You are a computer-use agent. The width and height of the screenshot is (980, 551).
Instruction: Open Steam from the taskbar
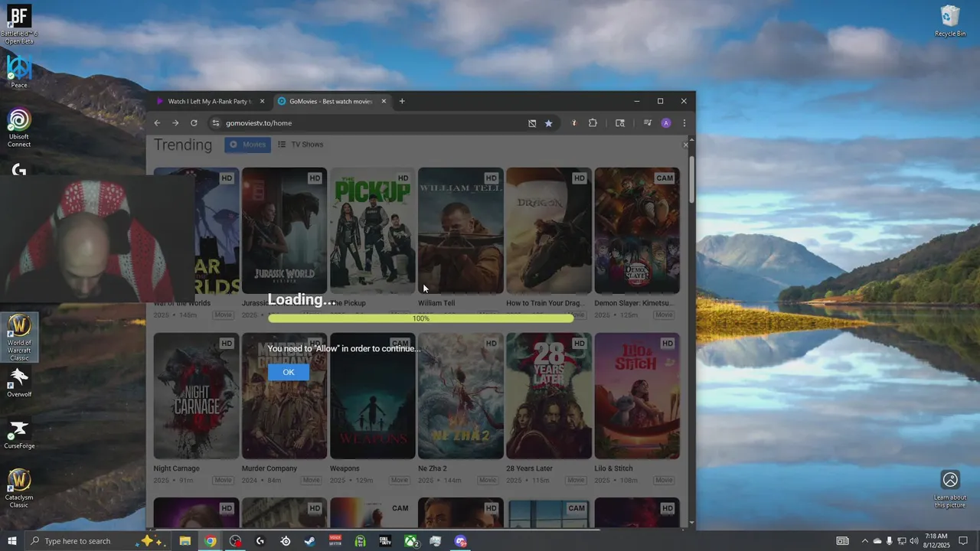(310, 541)
